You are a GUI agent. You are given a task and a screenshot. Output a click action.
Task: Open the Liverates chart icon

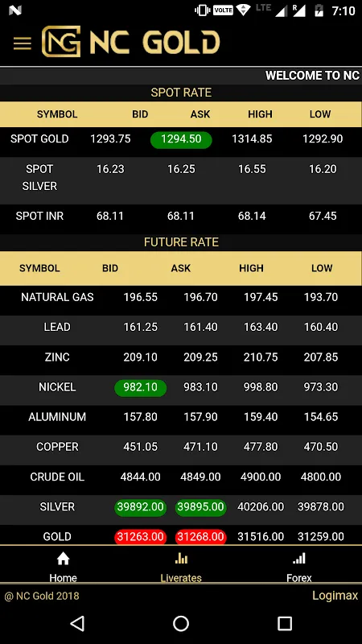pyautogui.click(x=181, y=558)
